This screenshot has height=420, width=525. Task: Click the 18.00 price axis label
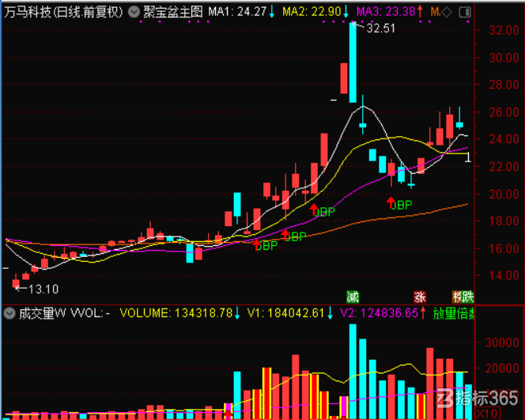point(504,221)
